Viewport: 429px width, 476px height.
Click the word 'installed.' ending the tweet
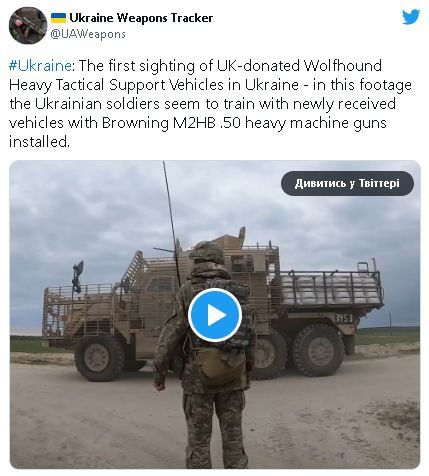point(39,142)
